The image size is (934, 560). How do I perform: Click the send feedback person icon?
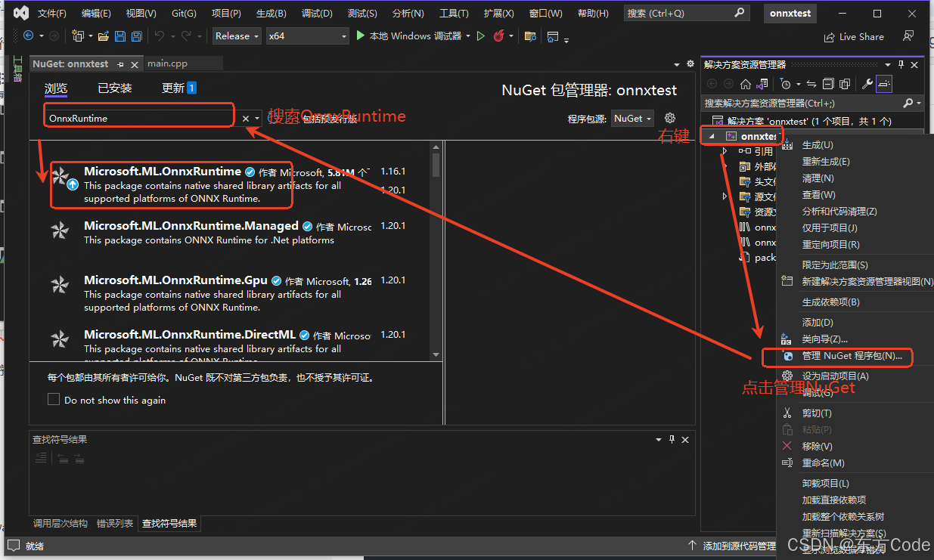point(908,36)
